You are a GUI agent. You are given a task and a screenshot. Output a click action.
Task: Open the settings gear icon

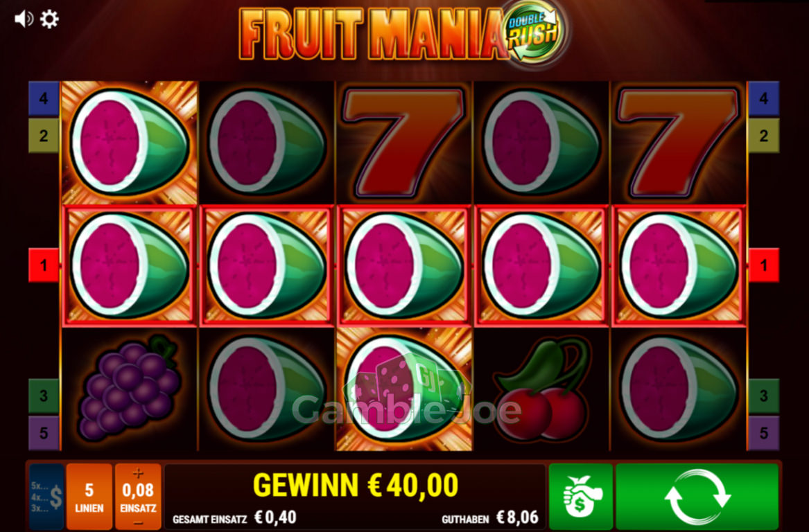[x=49, y=19]
